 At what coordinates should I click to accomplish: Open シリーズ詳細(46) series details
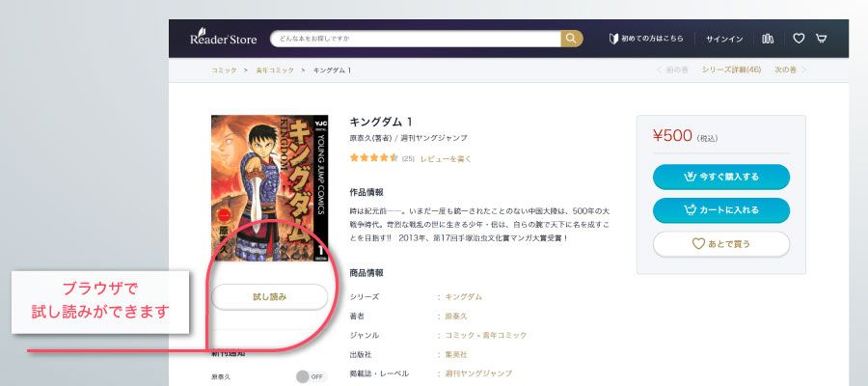tap(731, 69)
